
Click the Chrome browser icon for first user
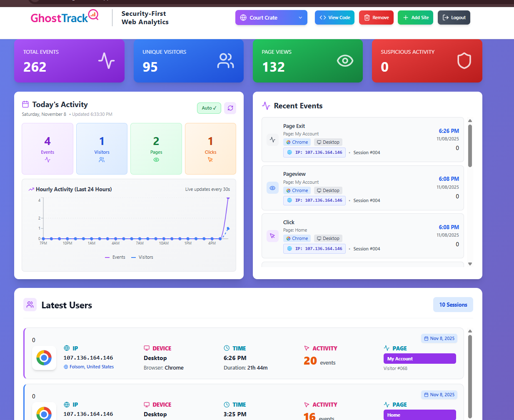(44, 358)
